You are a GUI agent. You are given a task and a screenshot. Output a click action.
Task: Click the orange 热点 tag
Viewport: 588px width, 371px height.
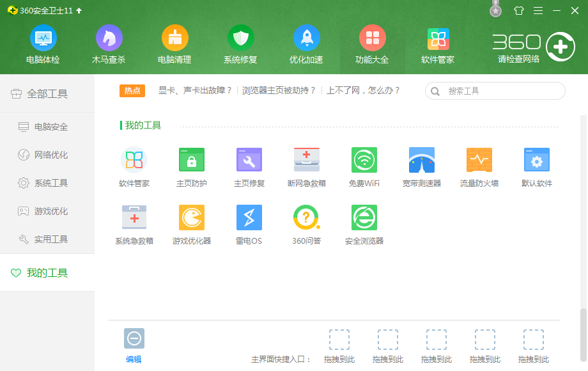click(x=132, y=91)
